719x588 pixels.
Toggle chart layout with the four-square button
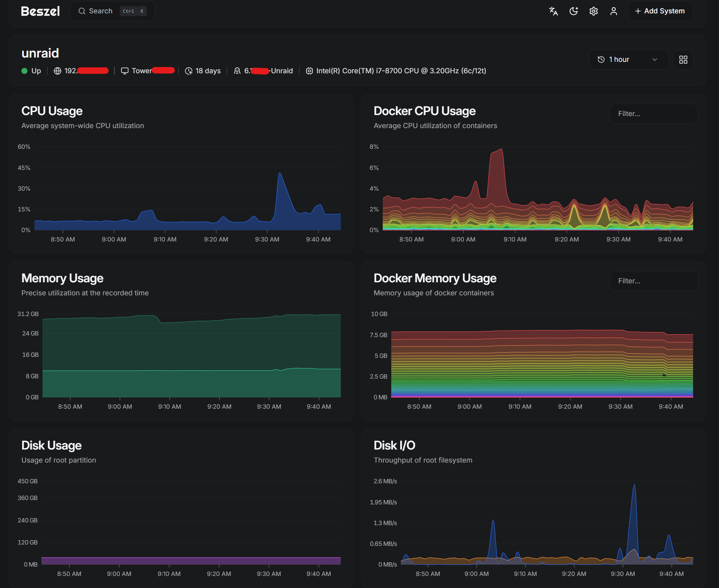point(683,59)
